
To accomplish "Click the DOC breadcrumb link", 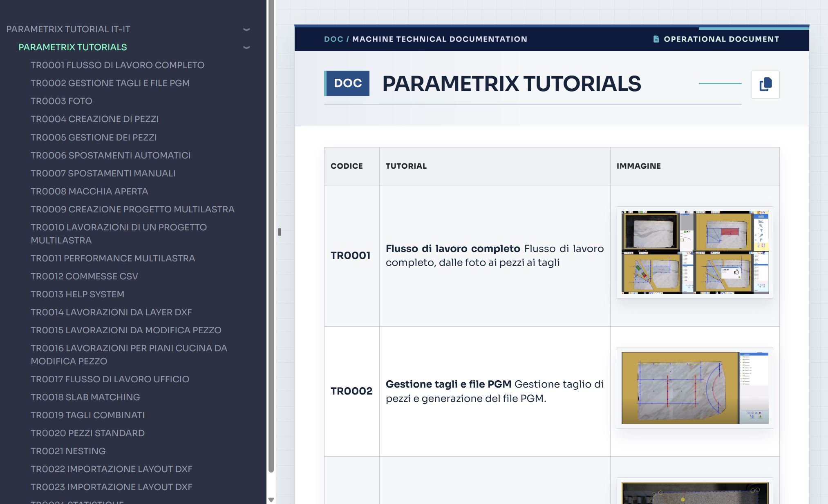I will (333, 39).
